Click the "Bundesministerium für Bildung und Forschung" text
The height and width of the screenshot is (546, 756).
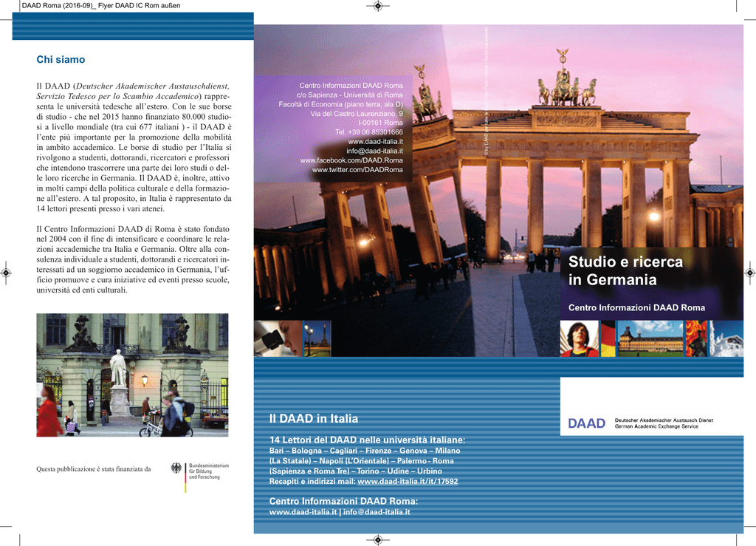pyautogui.click(x=209, y=471)
